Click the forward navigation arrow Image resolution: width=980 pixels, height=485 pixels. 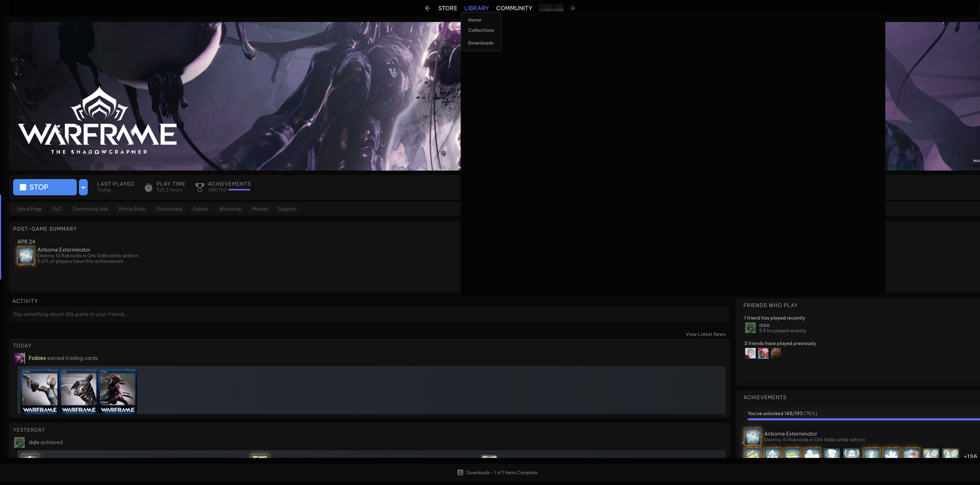[572, 8]
